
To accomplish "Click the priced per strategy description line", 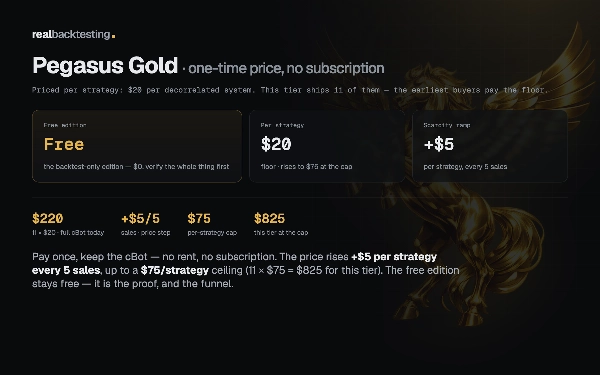I will 290,90.
